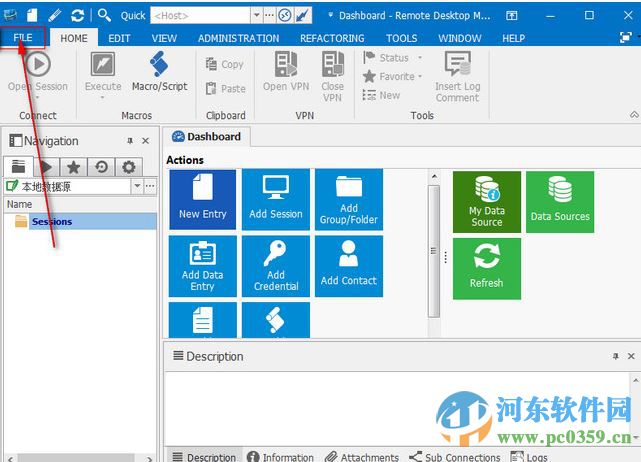Viewport: 641px width, 462px height.
Task: Click the Open VPN ribbon icon
Action: click(286, 64)
